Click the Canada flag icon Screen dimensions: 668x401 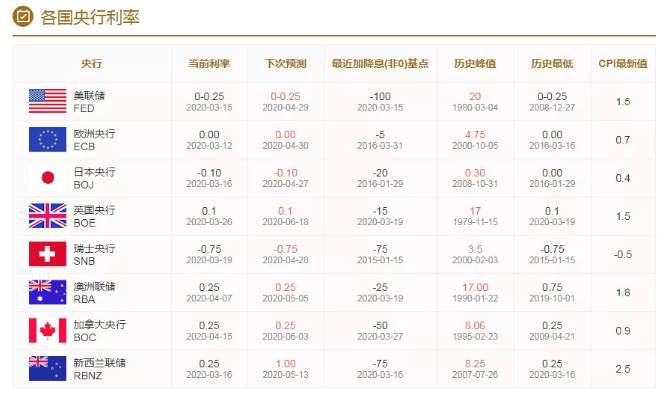point(47,330)
